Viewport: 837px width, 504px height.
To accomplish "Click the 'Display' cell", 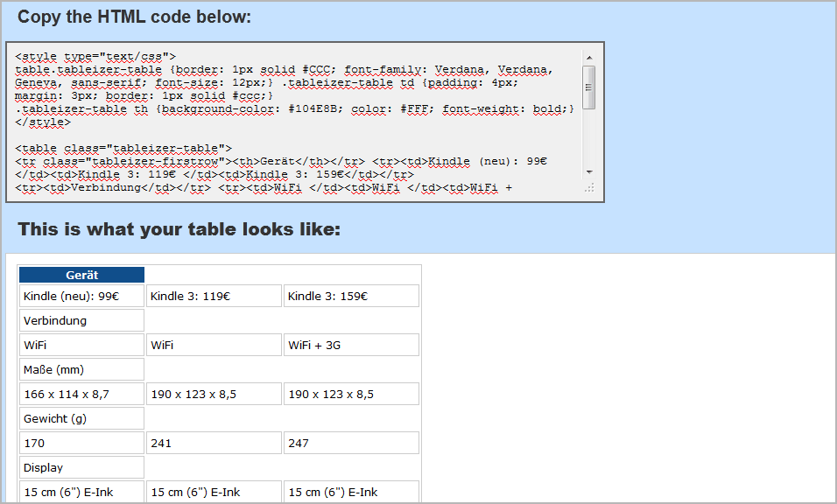I will click(x=81, y=468).
